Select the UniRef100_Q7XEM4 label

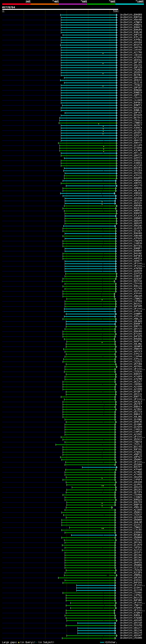[131, 148]
